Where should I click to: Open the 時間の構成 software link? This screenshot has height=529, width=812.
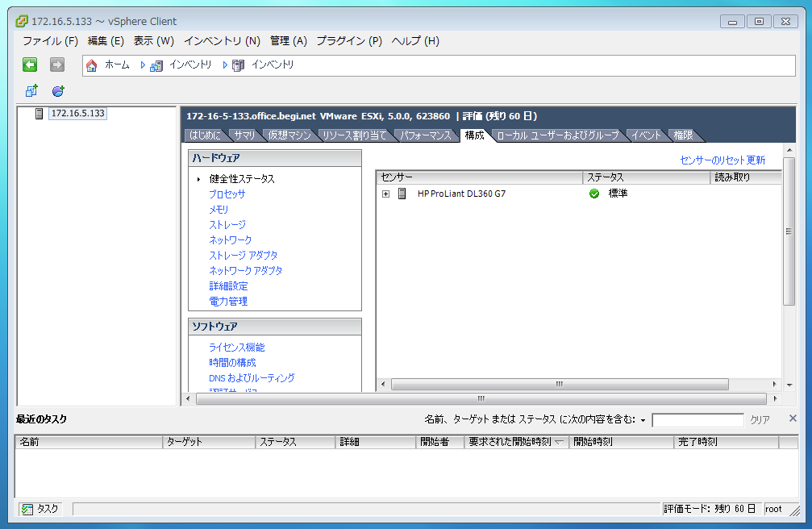pos(232,363)
